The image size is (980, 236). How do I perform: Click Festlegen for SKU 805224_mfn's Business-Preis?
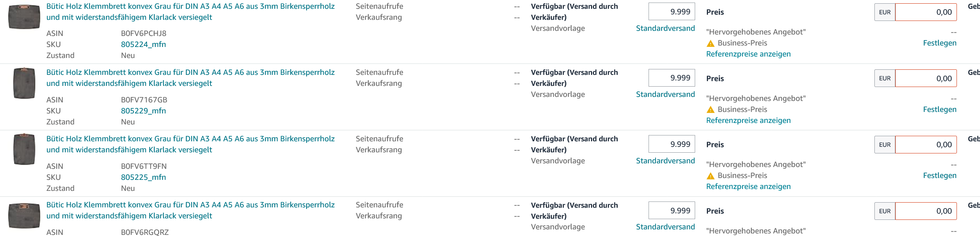click(939, 43)
